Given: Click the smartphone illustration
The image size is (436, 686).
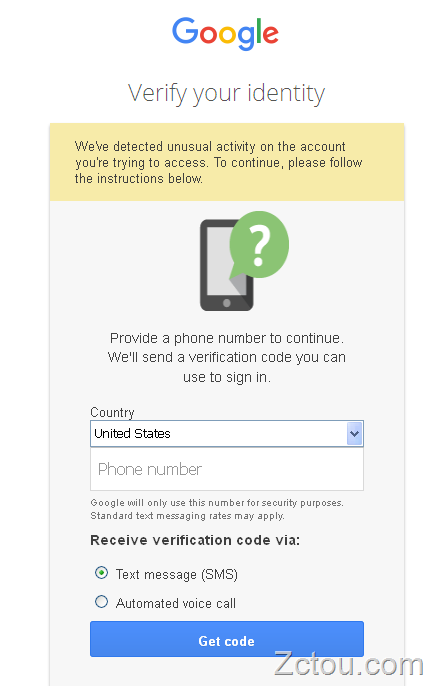Looking at the screenshot, I should tap(226, 265).
